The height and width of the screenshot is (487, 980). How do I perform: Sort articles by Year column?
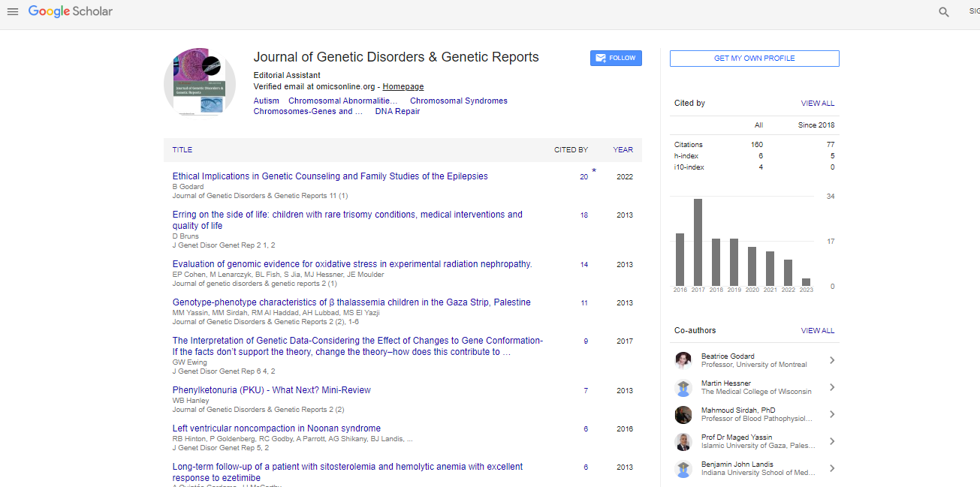[x=623, y=150]
